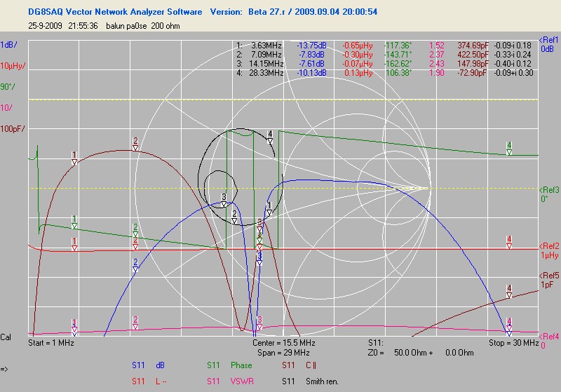Click the magenta '10/' VSWR scale label
The height and width of the screenshot is (392, 561).
coord(6,108)
